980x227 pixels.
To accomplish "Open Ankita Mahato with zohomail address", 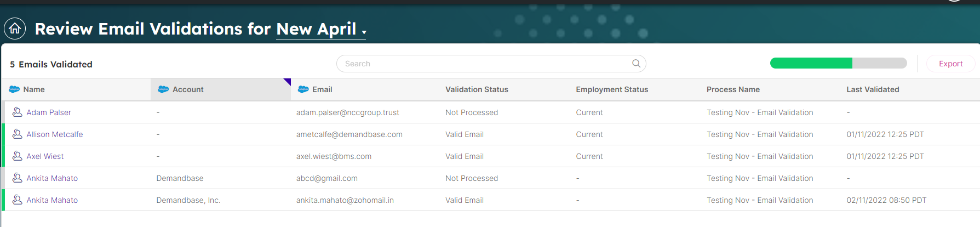I will [x=52, y=200].
